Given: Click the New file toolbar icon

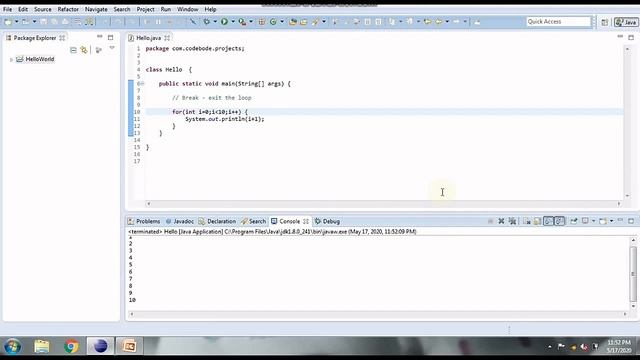Looking at the screenshot, I should [x=8, y=22].
